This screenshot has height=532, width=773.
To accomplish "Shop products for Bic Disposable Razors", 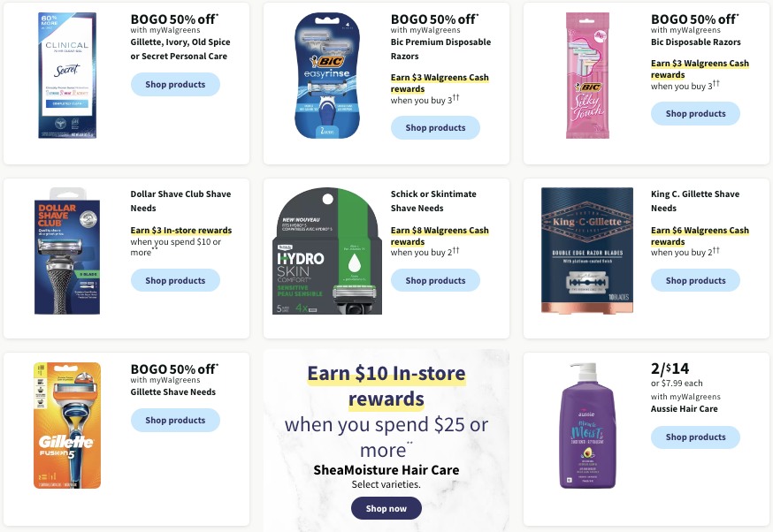I will click(695, 114).
